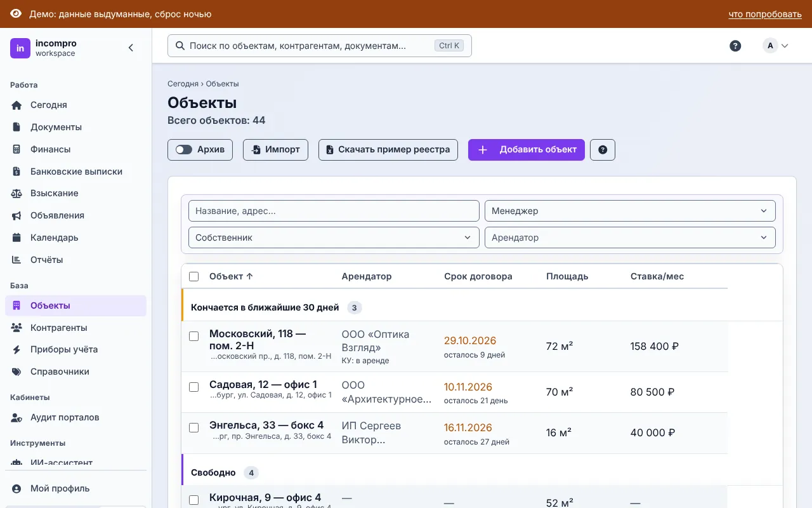Click the home icon beside Сегодня

click(17, 105)
